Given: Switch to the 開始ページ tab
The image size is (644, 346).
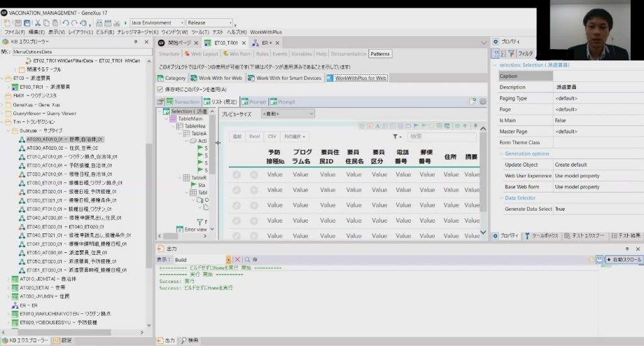Looking at the screenshot, I should [179, 43].
